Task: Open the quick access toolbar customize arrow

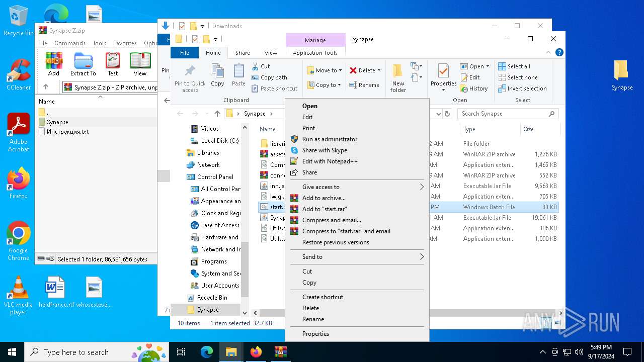Action: pos(215,39)
